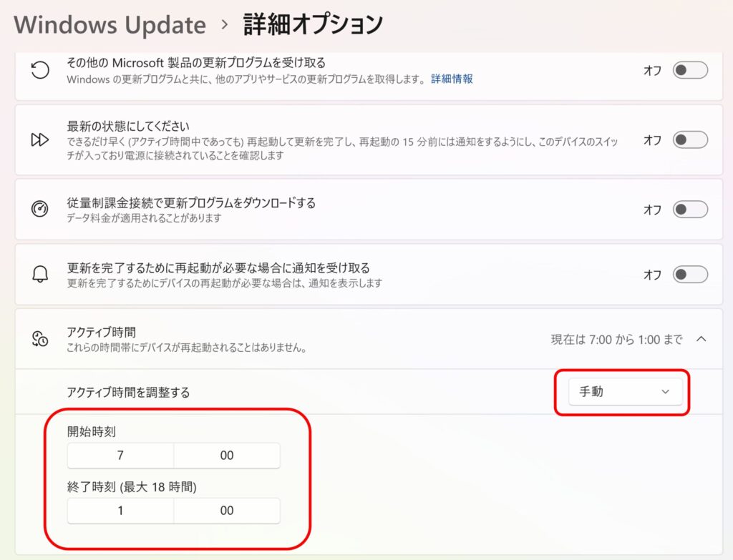
Task: Click the アクティブ時間を調整する label
Action: point(128,393)
